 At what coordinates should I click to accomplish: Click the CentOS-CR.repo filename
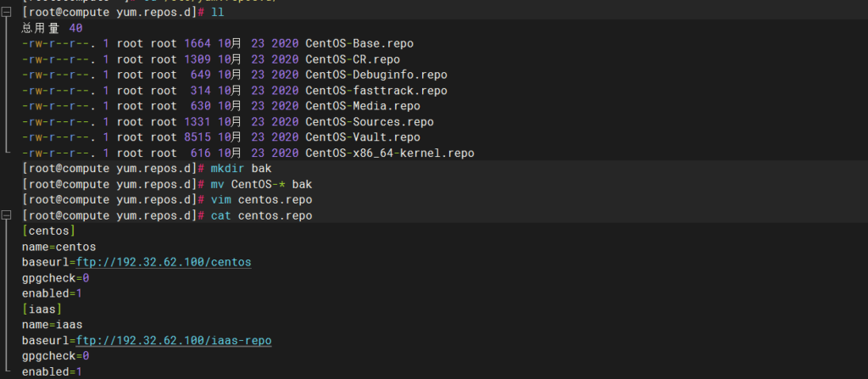pyautogui.click(x=353, y=59)
